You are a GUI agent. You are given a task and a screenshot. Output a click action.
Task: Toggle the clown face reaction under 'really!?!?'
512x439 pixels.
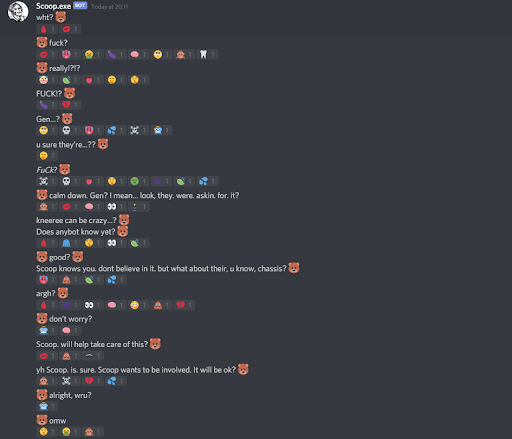coord(47,80)
